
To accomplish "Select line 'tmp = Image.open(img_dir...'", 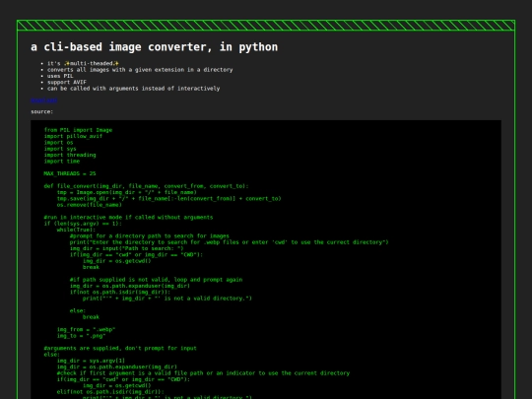I will pyautogui.click(x=127, y=192).
